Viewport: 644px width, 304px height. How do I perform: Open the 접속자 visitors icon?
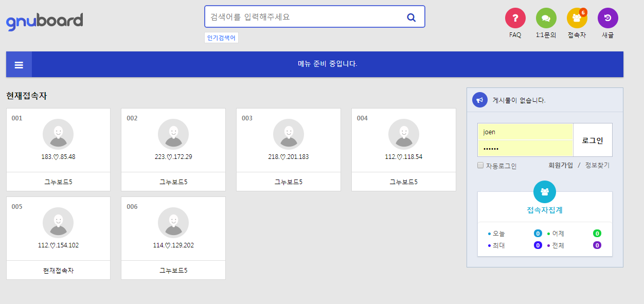tap(577, 18)
